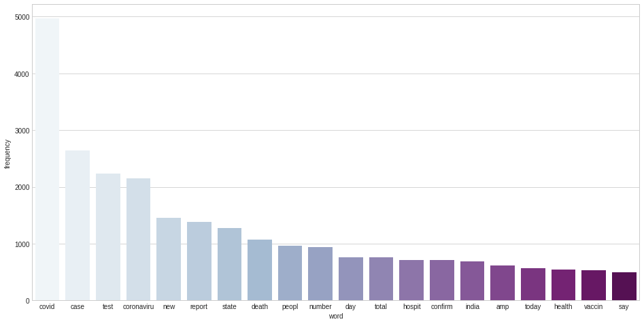Screen dimensions: 644x324
Task: Click the 'peopl' x-axis label
Action: pyautogui.click(x=290, y=307)
